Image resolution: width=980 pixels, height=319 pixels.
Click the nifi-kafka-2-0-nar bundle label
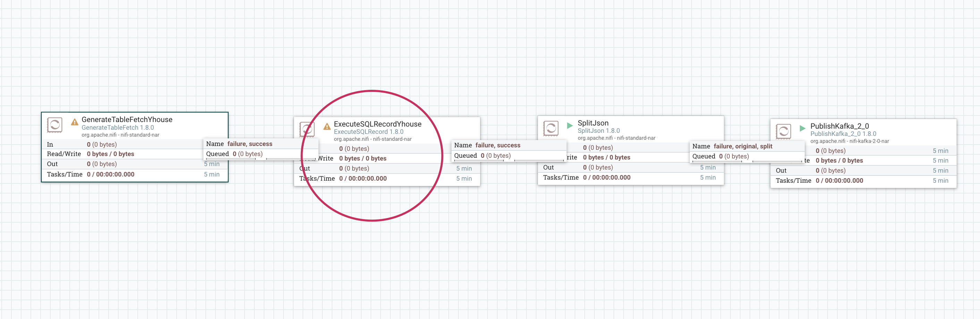(850, 141)
